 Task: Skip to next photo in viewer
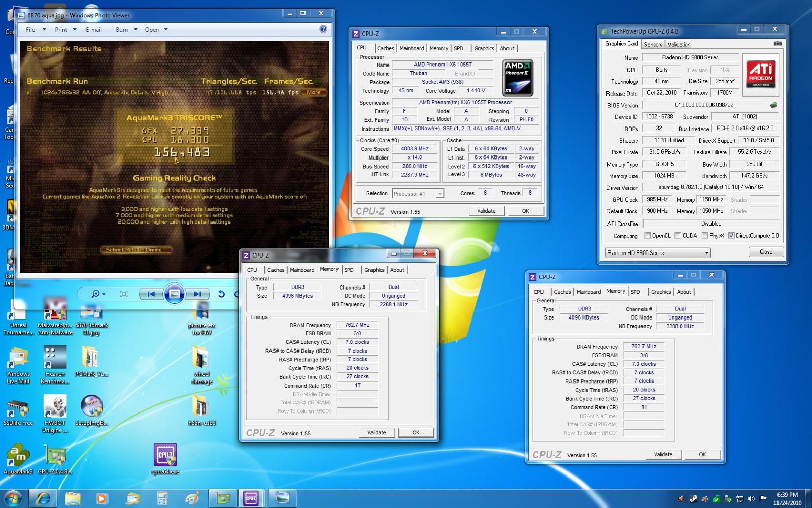[197, 294]
